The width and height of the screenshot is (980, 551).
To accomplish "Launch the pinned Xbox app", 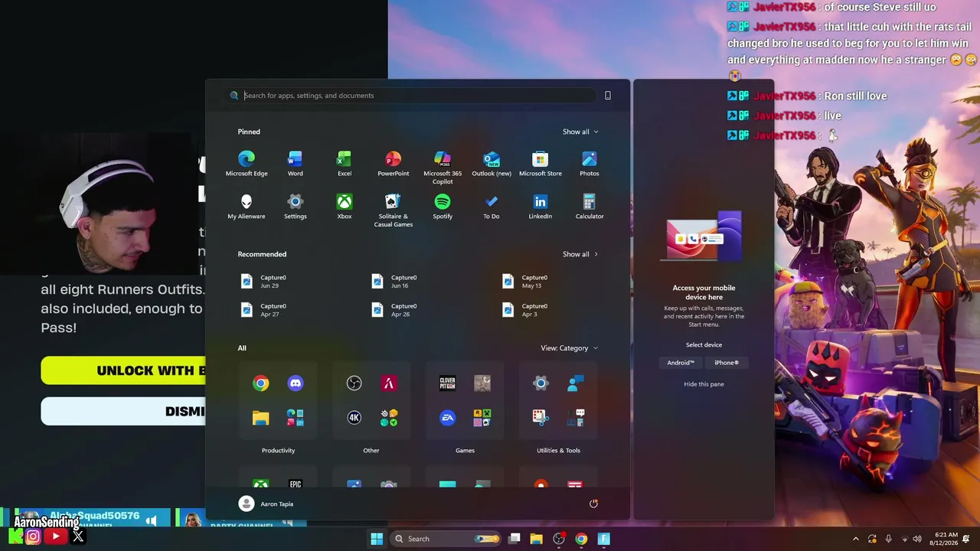I will [x=345, y=207].
